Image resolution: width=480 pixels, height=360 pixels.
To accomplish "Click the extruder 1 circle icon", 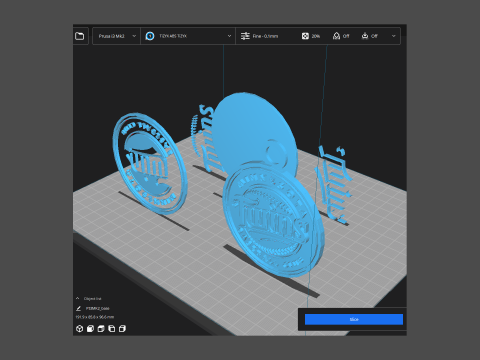I will pyautogui.click(x=150, y=36).
